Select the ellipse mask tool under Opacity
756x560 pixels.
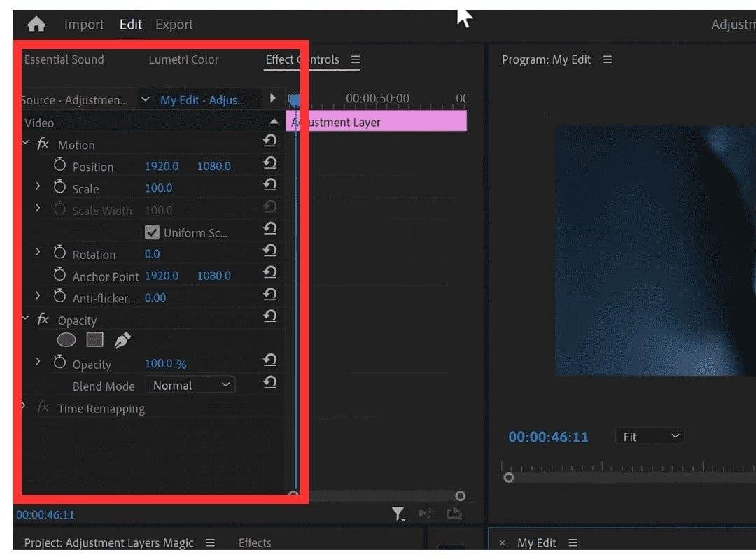click(66, 340)
